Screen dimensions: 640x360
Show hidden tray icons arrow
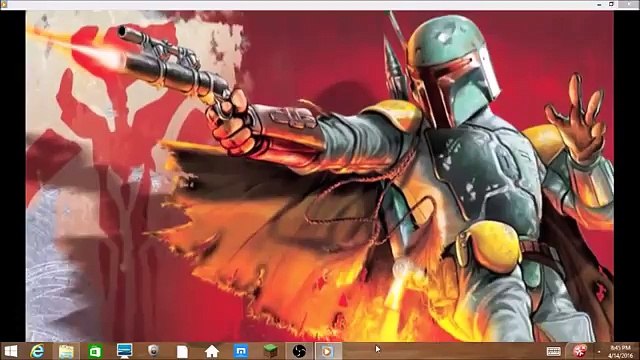coord(599,351)
